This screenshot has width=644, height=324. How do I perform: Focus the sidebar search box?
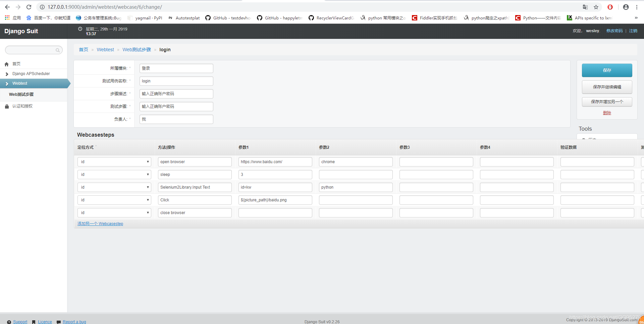tap(34, 50)
